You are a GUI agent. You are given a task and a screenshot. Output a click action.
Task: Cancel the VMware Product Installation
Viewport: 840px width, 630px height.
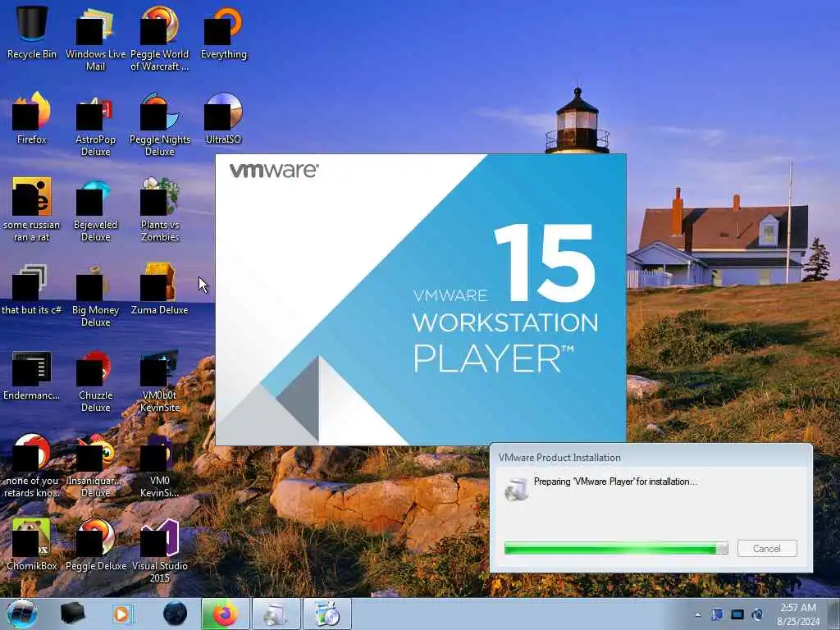click(767, 548)
